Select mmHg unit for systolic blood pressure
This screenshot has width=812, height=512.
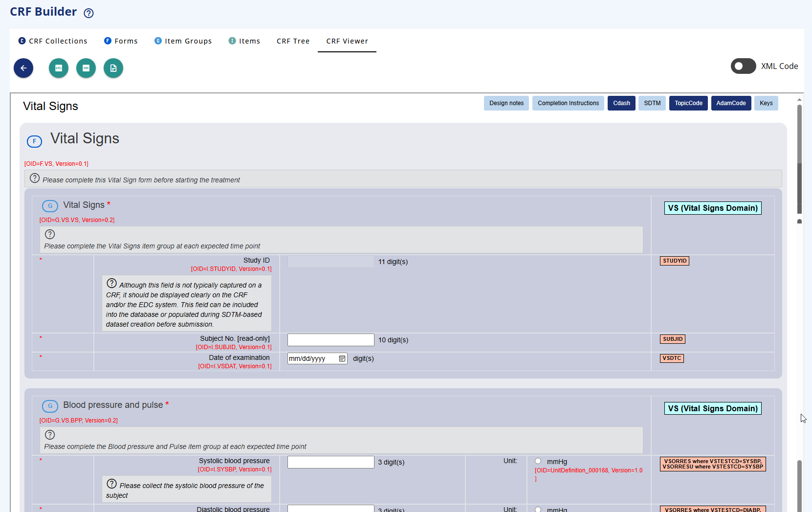pyautogui.click(x=538, y=461)
